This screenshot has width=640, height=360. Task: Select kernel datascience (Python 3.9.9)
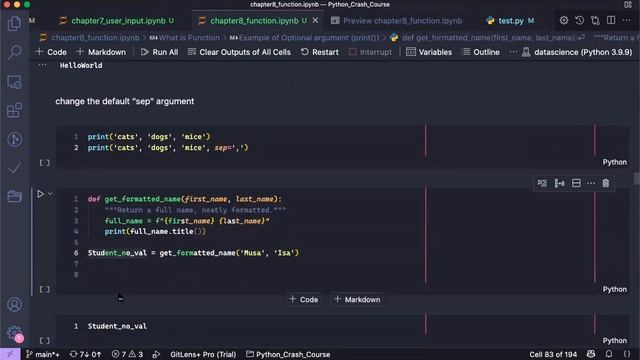point(577,52)
